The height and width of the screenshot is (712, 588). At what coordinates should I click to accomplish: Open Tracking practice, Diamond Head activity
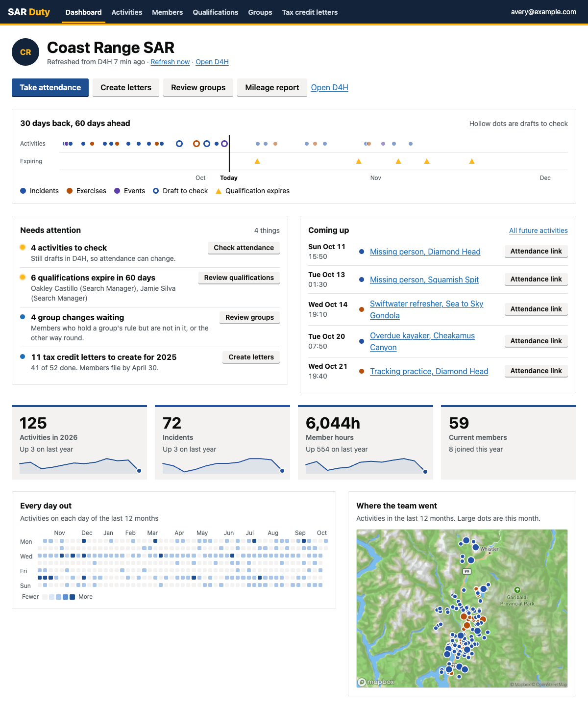[x=429, y=371]
